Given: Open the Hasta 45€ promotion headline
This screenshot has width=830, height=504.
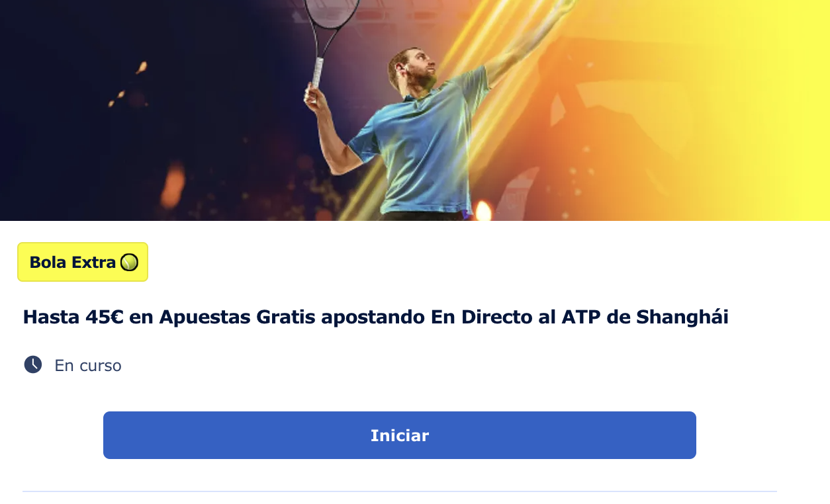Looking at the screenshot, I should (x=375, y=317).
